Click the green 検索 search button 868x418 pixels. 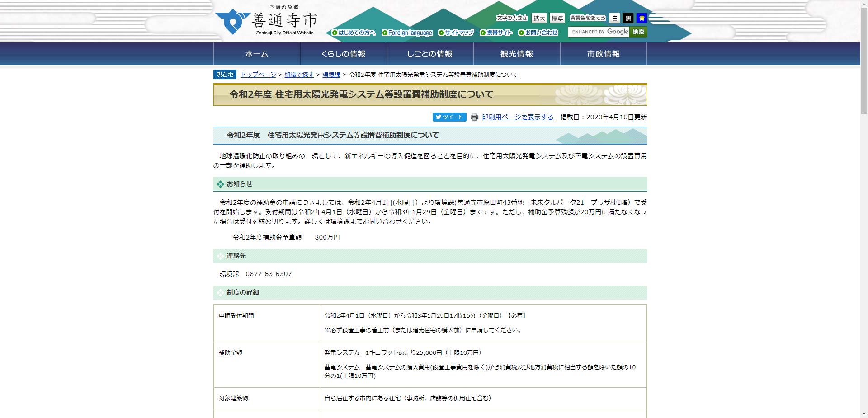[637, 32]
